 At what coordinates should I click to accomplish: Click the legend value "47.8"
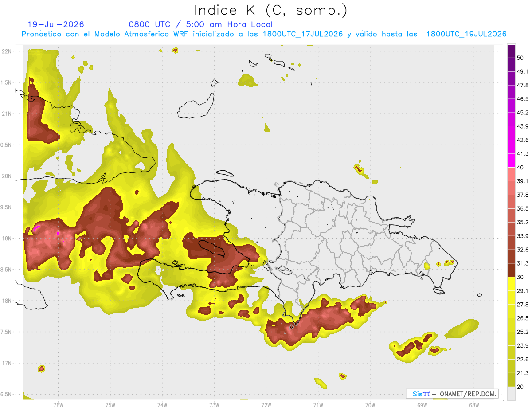tap(523, 85)
